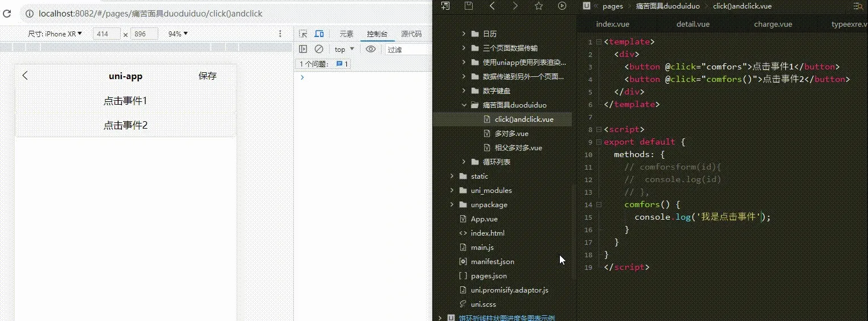The image size is (868, 321).
Task: Expand the 三个页面数据传输 folder
Action: (464, 48)
